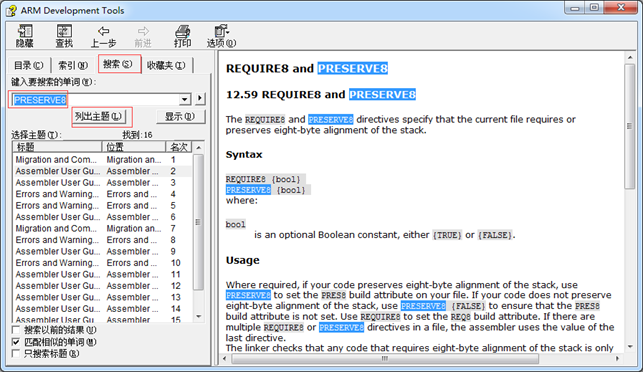643x372 pixels.
Task: Click the 'Usage' heading
Action: [x=243, y=260]
